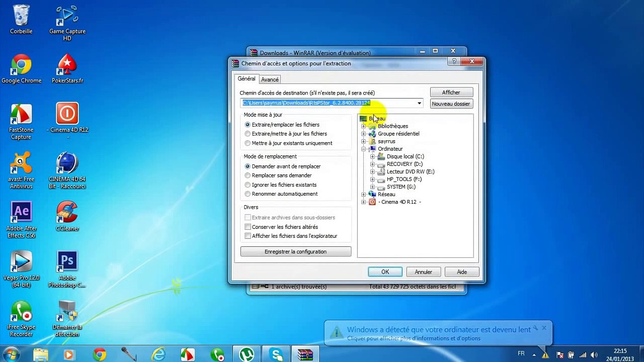This screenshot has width=644, height=362.
Task: Open Vegas Pro 12.0 desktop icon
Action: [21, 269]
